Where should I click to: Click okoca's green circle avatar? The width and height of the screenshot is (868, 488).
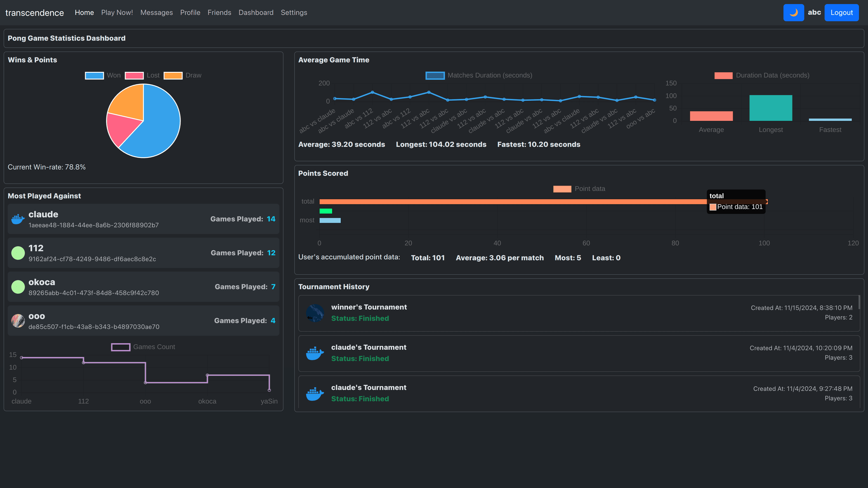(18, 287)
